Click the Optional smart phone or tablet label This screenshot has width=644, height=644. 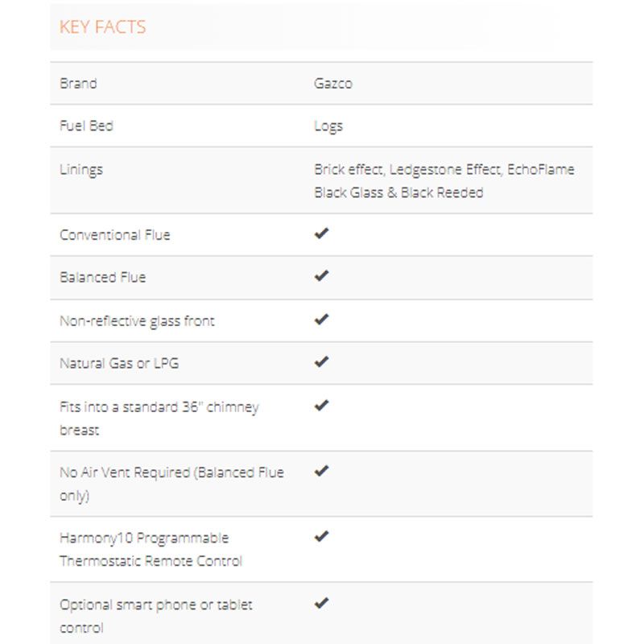[x=156, y=615]
